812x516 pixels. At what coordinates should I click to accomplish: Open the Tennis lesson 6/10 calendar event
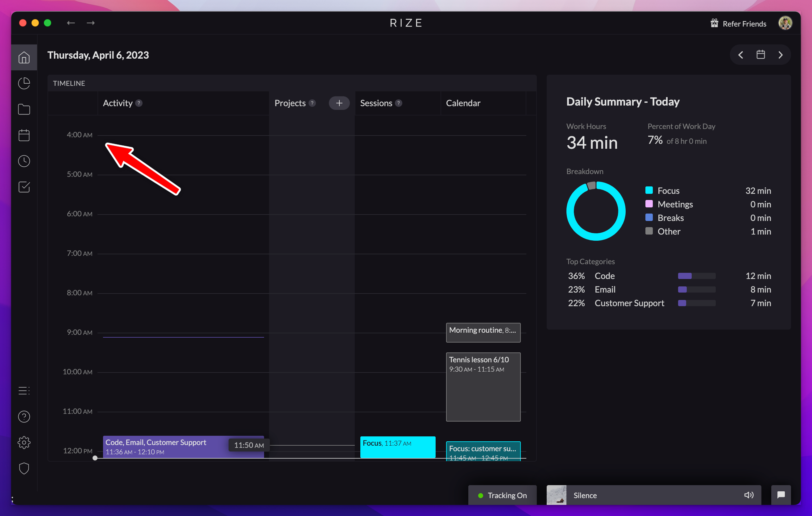coord(483,387)
